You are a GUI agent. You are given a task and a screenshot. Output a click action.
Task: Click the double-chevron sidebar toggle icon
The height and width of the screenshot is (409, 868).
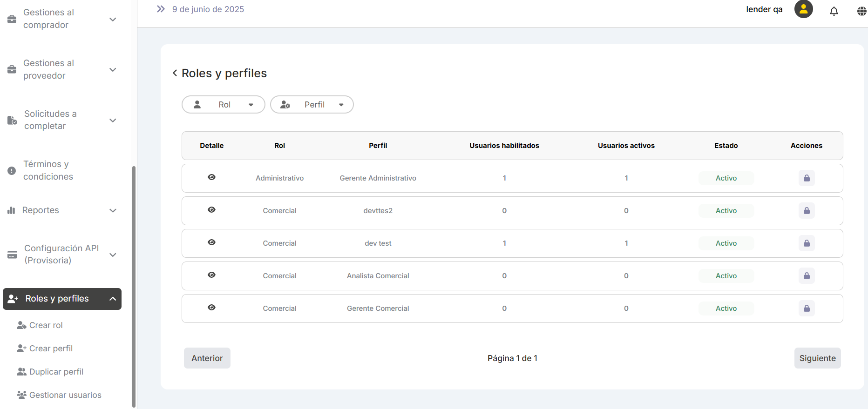161,9
